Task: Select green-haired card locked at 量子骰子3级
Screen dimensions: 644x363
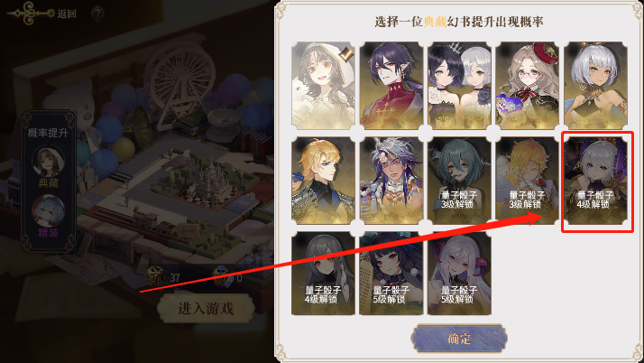Action: 460,181
